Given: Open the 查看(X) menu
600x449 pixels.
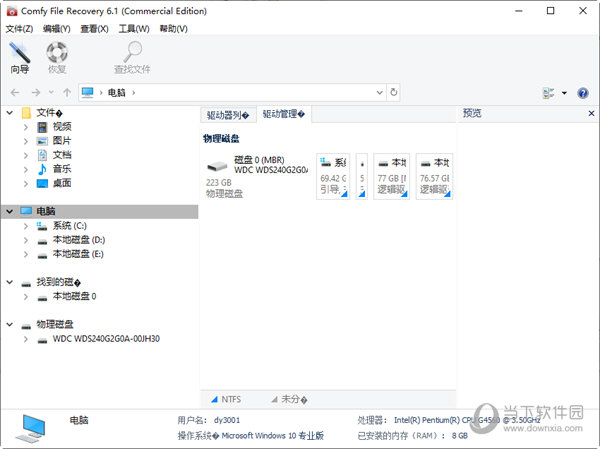Looking at the screenshot, I should coord(95,29).
